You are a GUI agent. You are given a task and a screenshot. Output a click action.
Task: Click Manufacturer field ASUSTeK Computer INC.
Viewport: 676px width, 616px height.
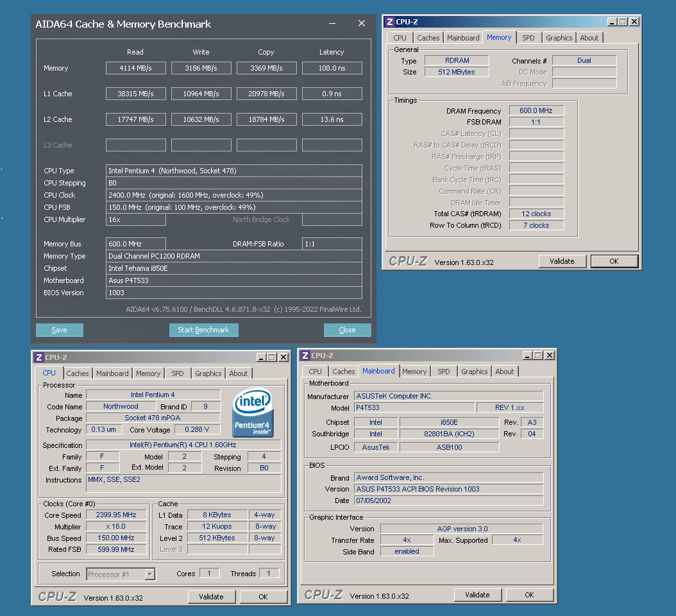[449, 396]
